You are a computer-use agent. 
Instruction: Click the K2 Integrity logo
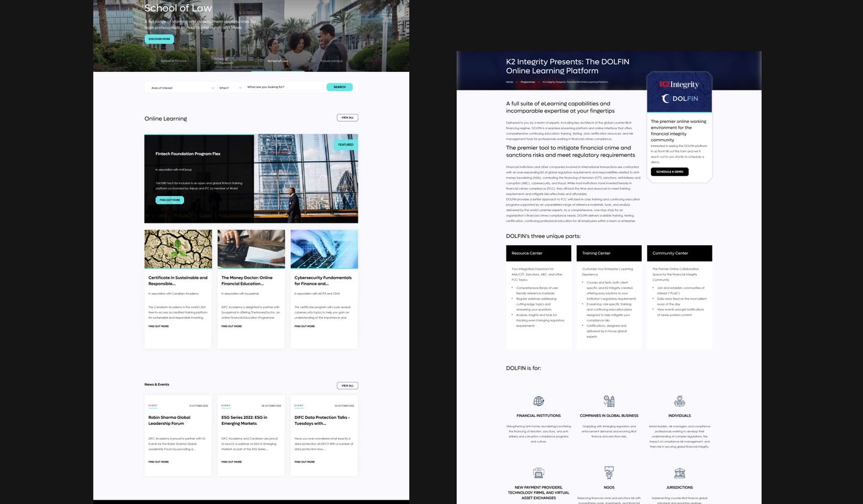point(679,84)
